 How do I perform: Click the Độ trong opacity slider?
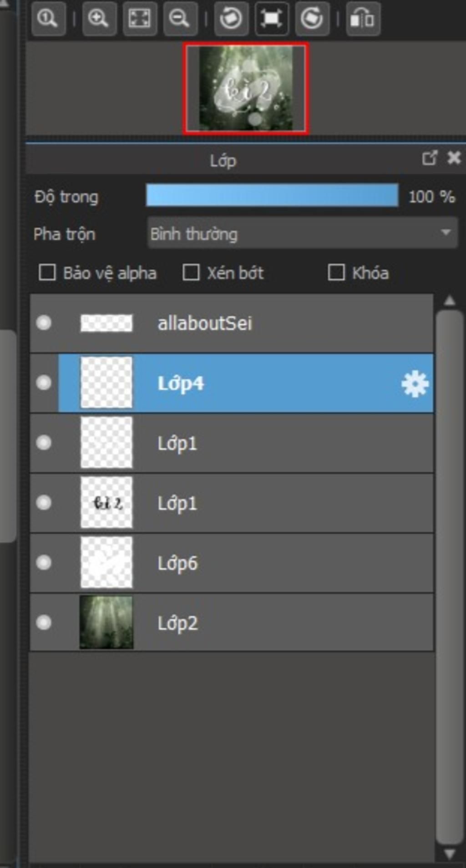point(272,196)
